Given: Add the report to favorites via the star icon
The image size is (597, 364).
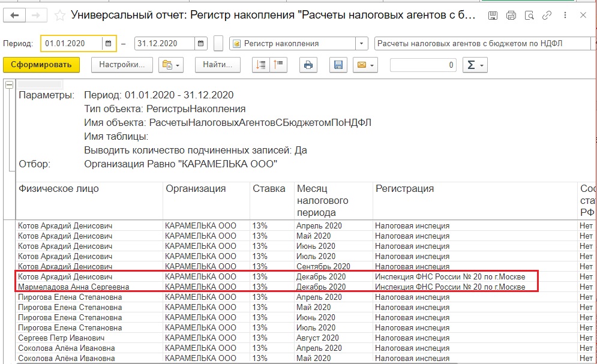Looking at the screenshot, I should click(60, 15).
